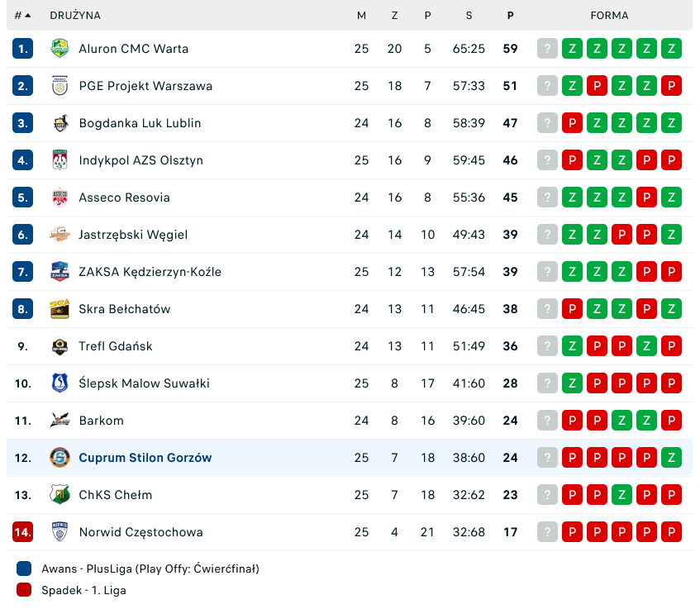Click the Asseco Resovia team logo

(x=60, y=197)
